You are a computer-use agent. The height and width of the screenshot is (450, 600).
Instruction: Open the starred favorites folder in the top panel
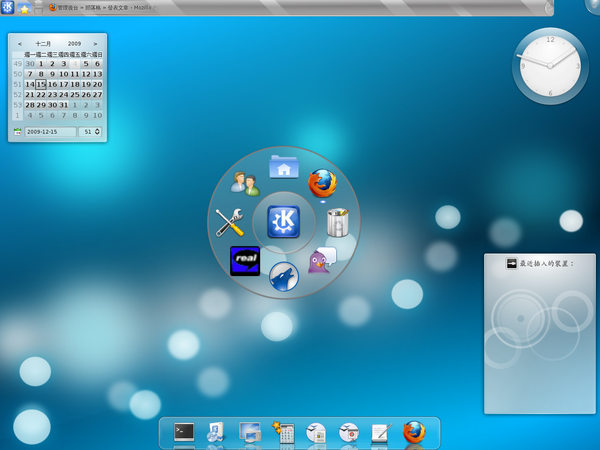24,8
